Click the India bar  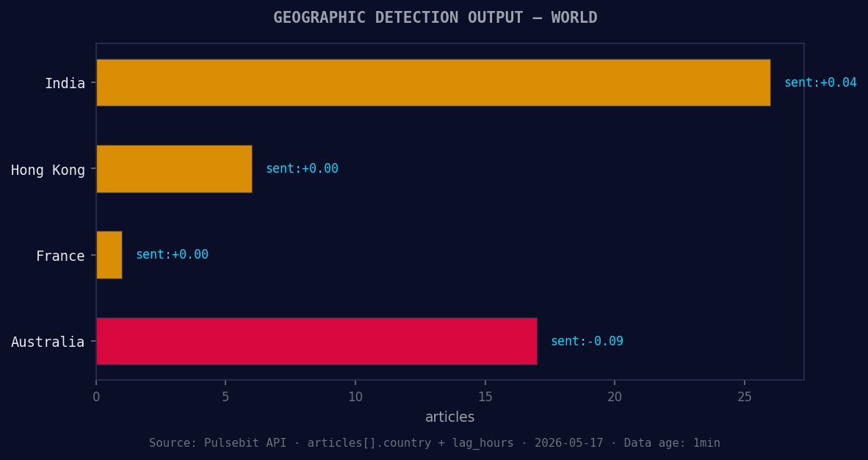[433, 82]
